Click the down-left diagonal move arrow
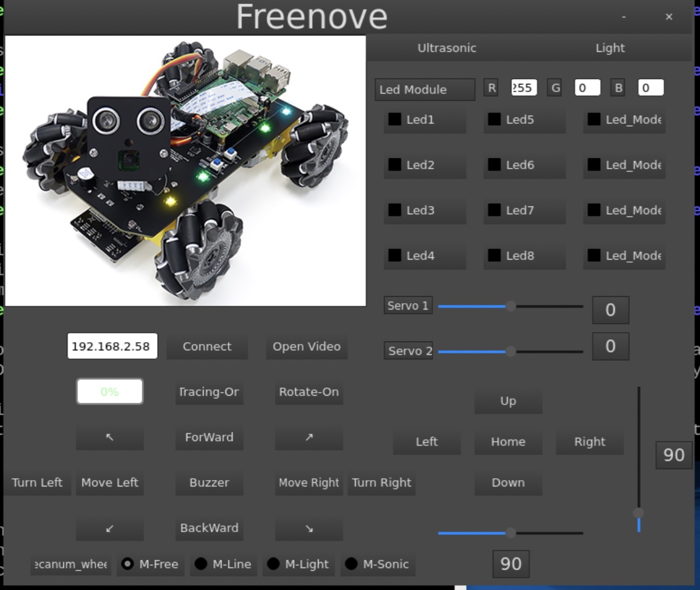The height and width of the screenshot is (590, 700). 109,528
